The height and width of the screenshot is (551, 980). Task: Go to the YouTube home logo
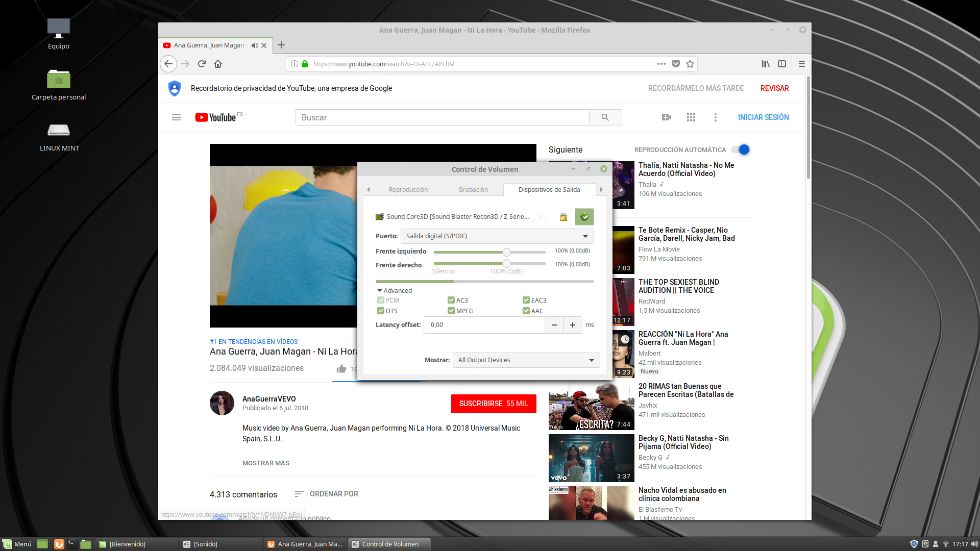[x=216, y=117]
